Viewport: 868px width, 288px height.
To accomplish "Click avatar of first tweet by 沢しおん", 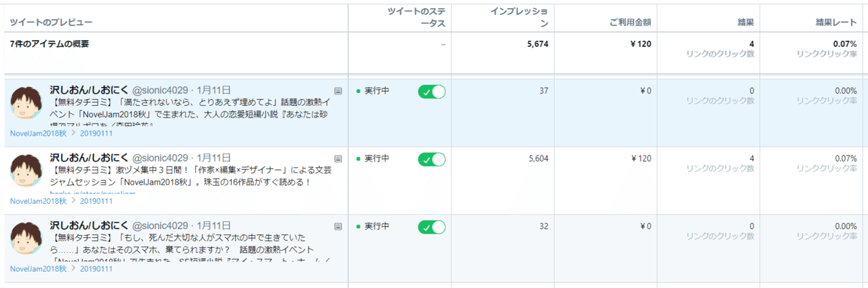I will 26,103.
